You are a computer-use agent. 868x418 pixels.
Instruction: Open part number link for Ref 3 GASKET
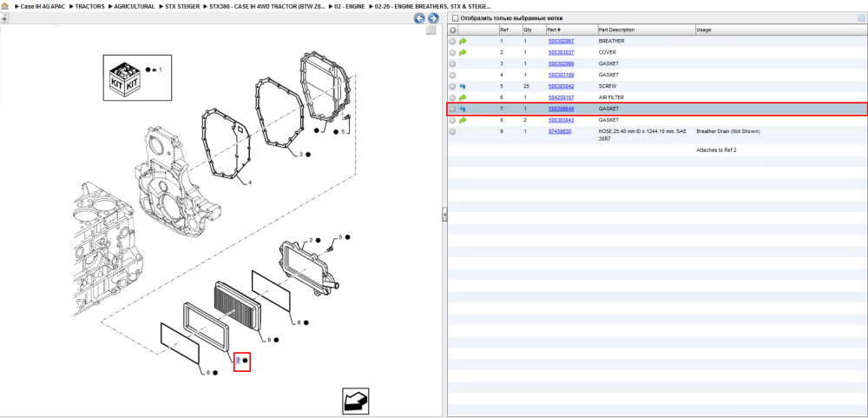(561, 63)
